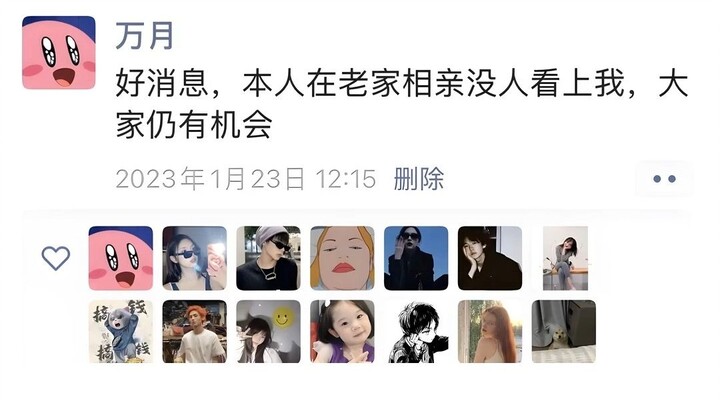Image resolution: width=720 pixels, height=405 pixels.
Task: Open the 搞钱 cartoon bear avatar
Action: [121, 332]
